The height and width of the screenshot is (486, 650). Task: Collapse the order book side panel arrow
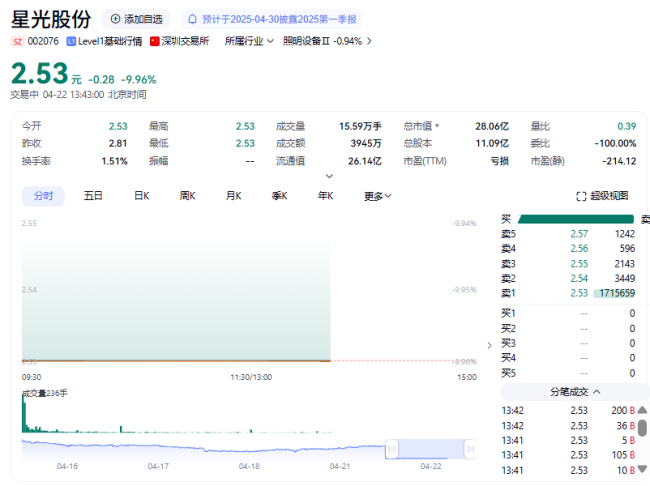[489, 345]
